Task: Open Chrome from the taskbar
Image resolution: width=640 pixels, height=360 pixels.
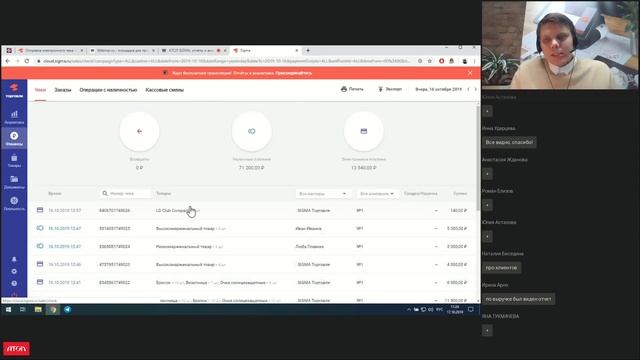Action: (x=53, y=310)
